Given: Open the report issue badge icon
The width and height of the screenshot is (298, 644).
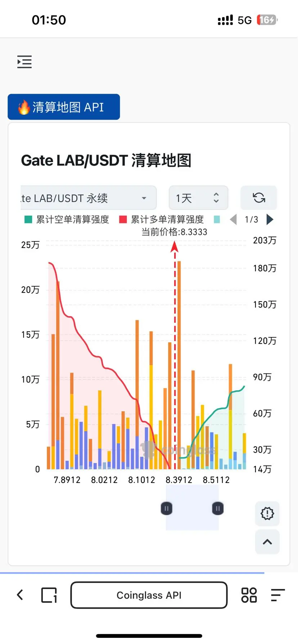Looking at the screenshot, I should 267,513.
